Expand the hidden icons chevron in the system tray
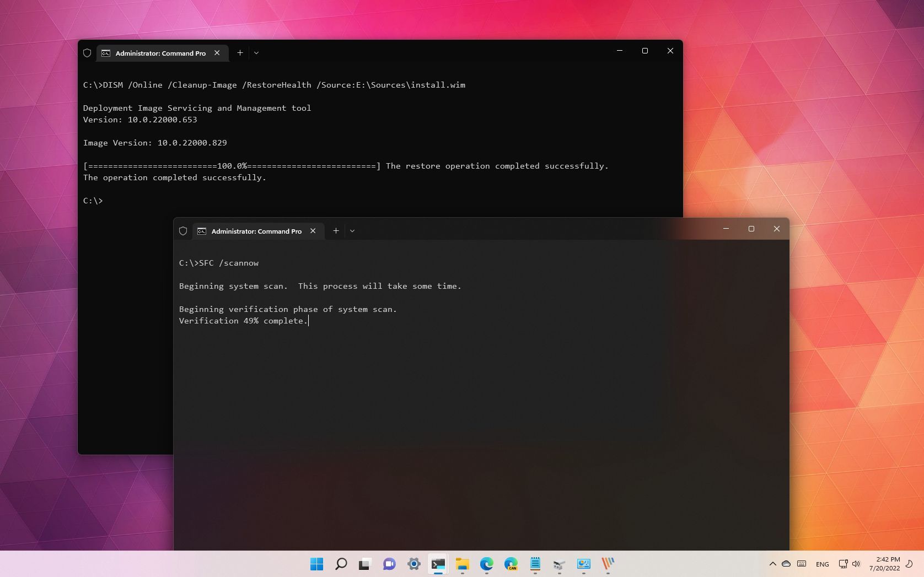 coord(773,564)
